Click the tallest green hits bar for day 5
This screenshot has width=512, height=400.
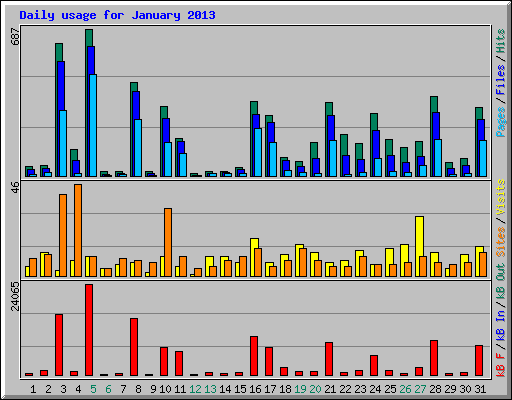(89, 38)
